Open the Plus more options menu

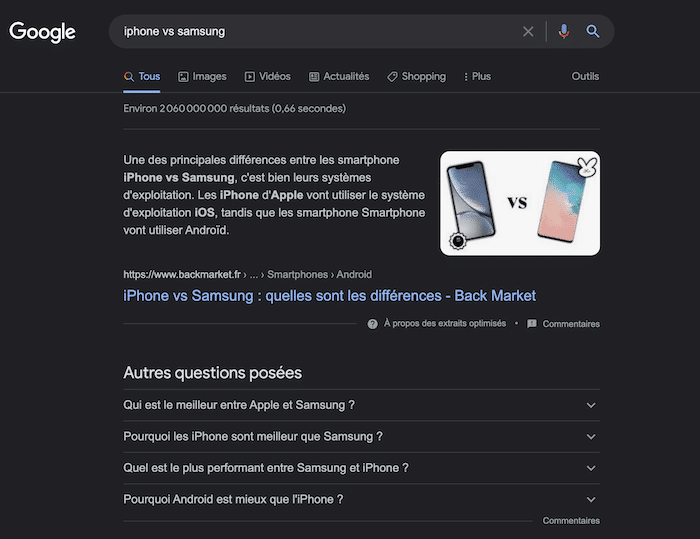tap(477, 77)
